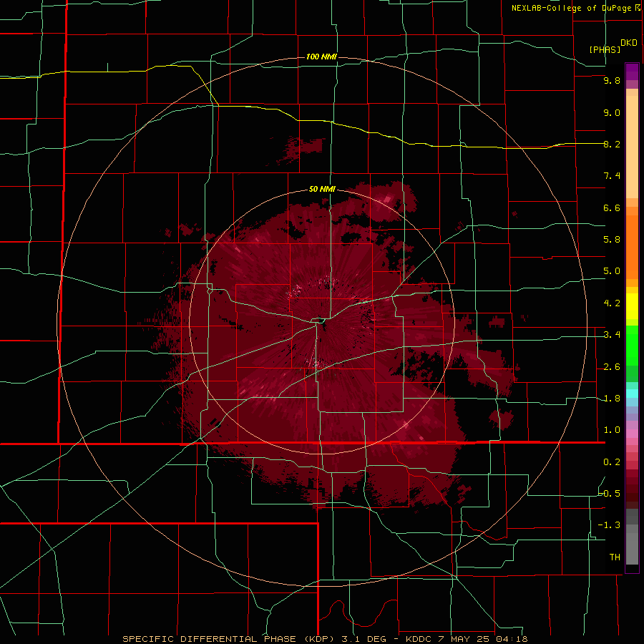This screenshot has height=644, width=644.
Task: Select the 4.2 scale label
Action: click(612, 303)
